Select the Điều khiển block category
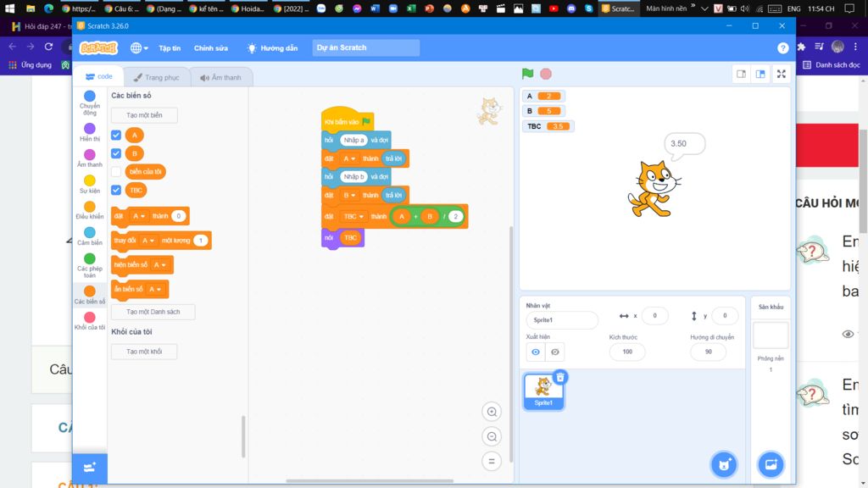 (90, 210)
